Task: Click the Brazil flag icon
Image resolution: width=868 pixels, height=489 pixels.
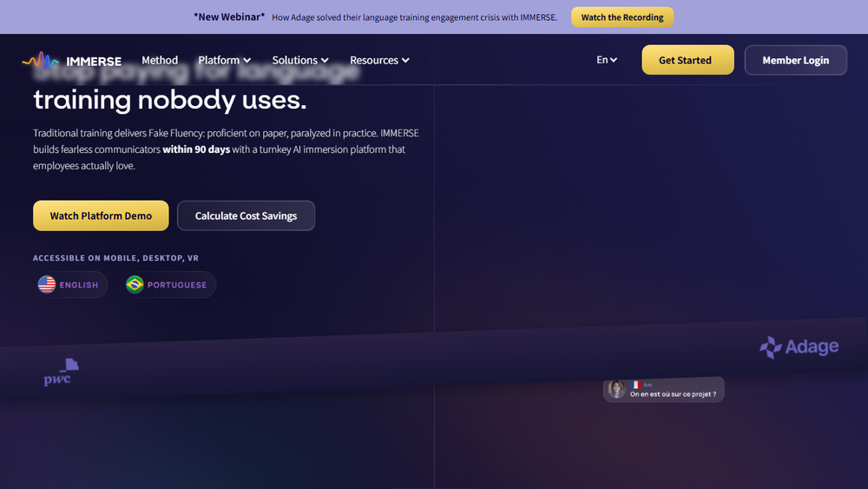Action: point(135,285)
